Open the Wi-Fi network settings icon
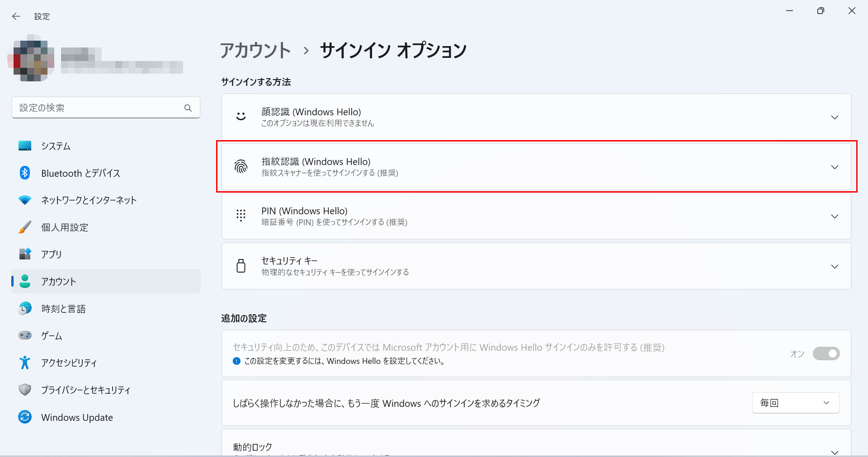868x457 pixels. (x=25, y=200)
